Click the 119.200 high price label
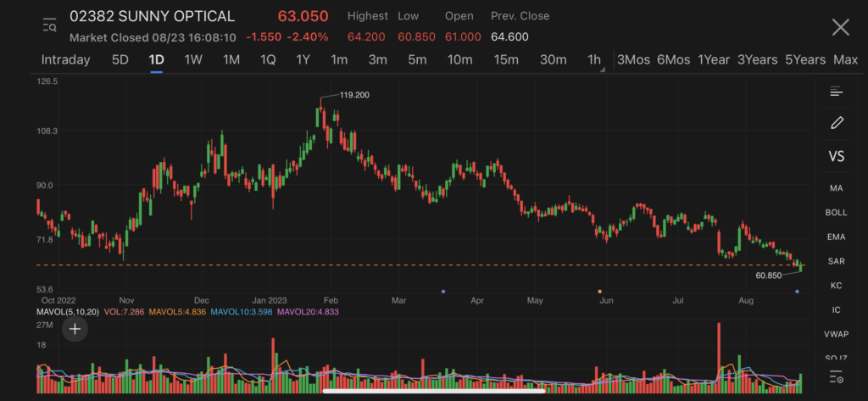 [x=354, y=95]
